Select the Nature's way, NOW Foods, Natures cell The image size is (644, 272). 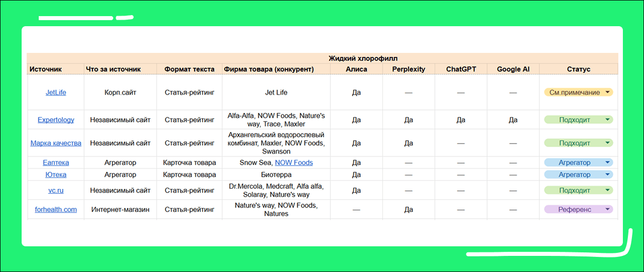coord(276,210)
